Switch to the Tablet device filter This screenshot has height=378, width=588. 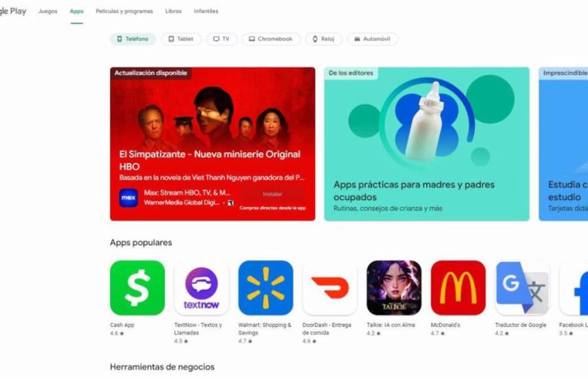pos(181,39)
